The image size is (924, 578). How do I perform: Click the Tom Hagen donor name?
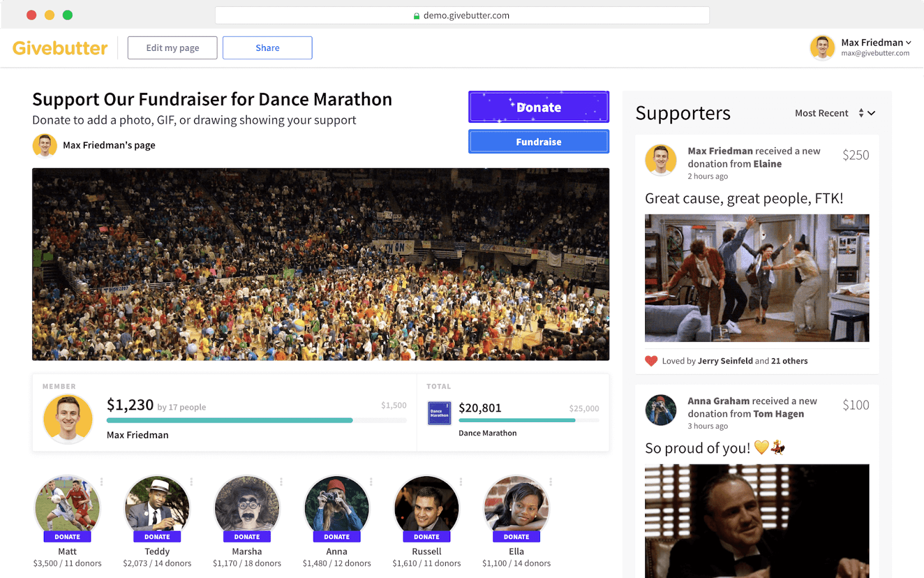pyautogui.click(x=778, y=414)
